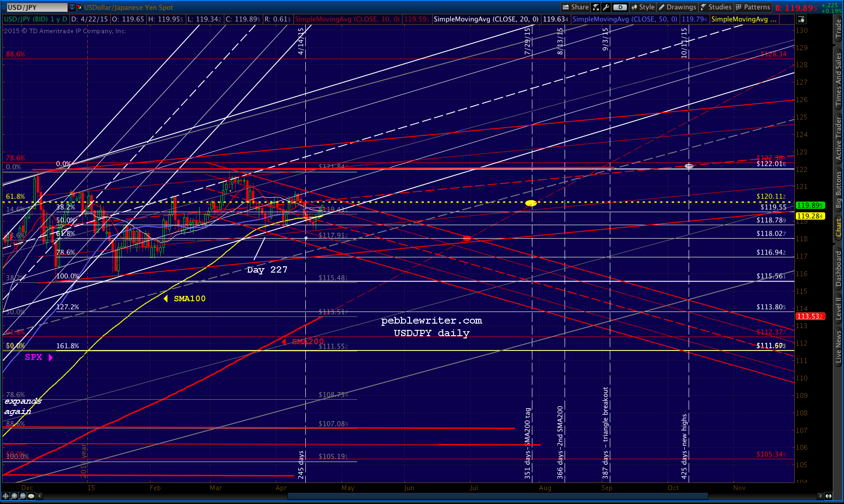Click the Share button in chart toolbar
Image resolution: width=844 pixels, height=504 pixels.
pos(576,7)
